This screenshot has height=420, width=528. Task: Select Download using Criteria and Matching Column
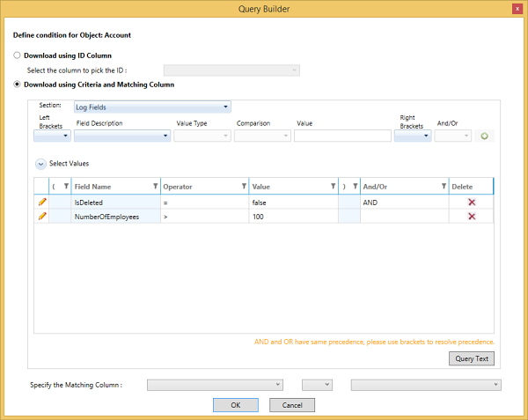click(17, 85)
